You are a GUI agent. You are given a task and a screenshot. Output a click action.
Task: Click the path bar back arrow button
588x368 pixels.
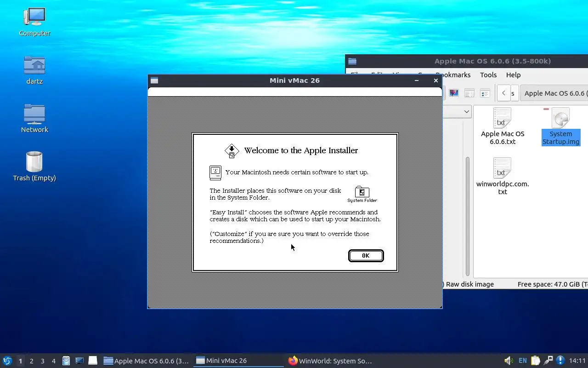503,93
